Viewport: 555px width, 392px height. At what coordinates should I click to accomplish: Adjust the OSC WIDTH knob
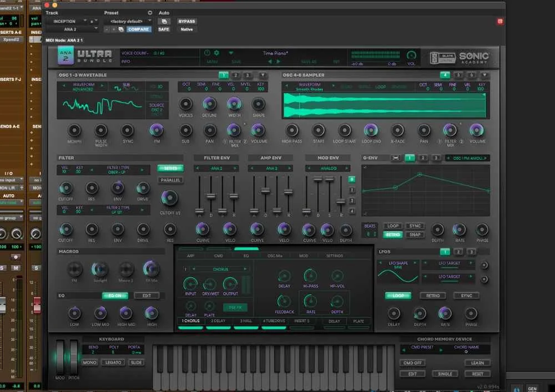click(234, 104)
